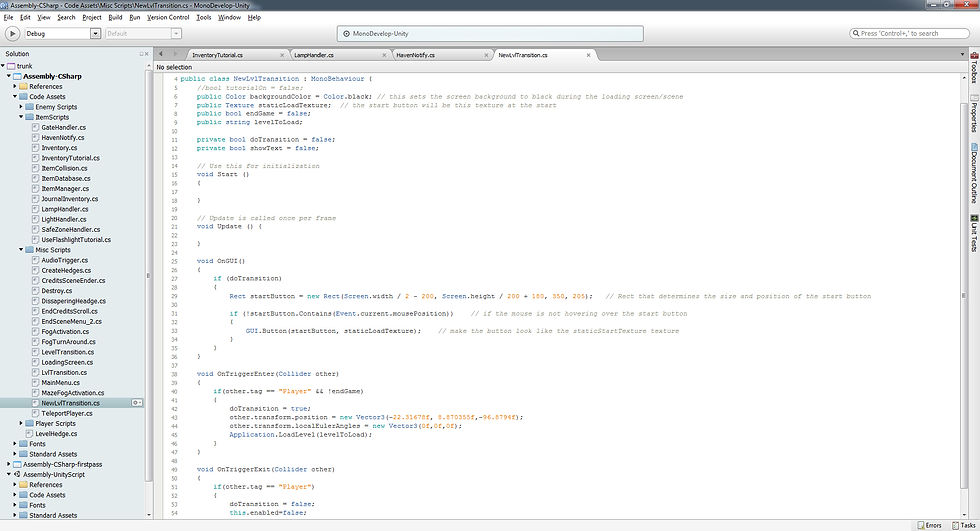Open the Unit Tests side panel
The height and width of the screenshot is (531, 980).
974,233
